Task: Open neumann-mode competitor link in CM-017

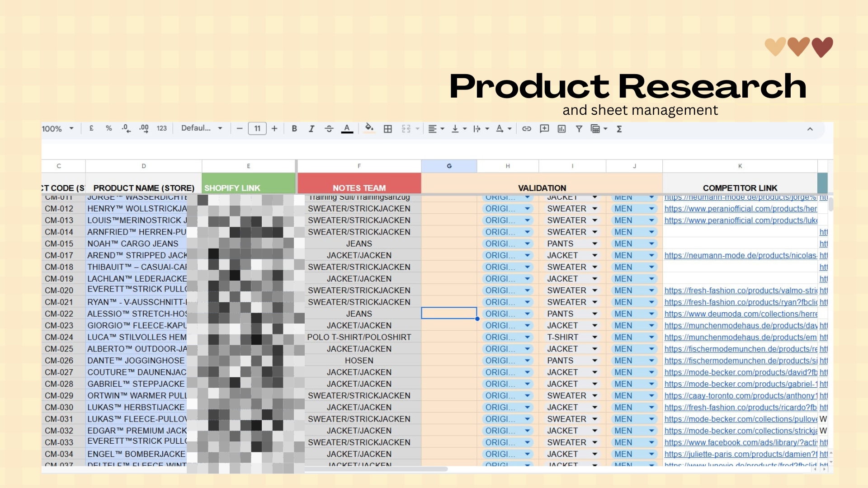Action: coord(740,256)
